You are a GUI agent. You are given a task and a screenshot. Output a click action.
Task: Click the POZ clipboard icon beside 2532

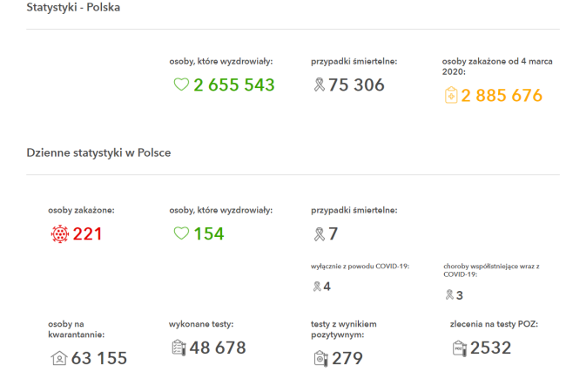point(459,348)
